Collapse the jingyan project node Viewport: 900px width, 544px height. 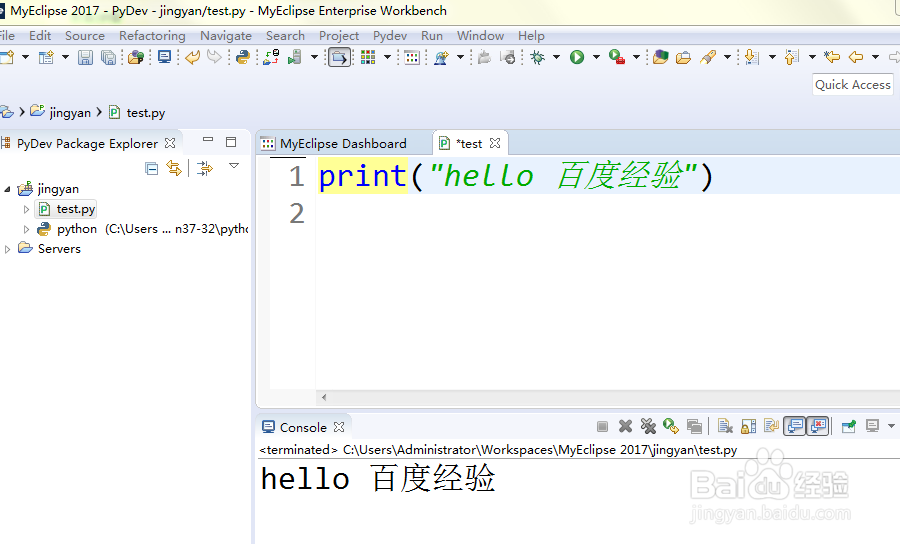pos(7,189)
